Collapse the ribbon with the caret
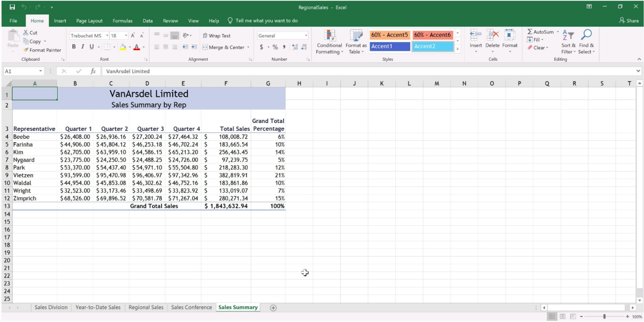644x322 pixels. coord(639,59)
